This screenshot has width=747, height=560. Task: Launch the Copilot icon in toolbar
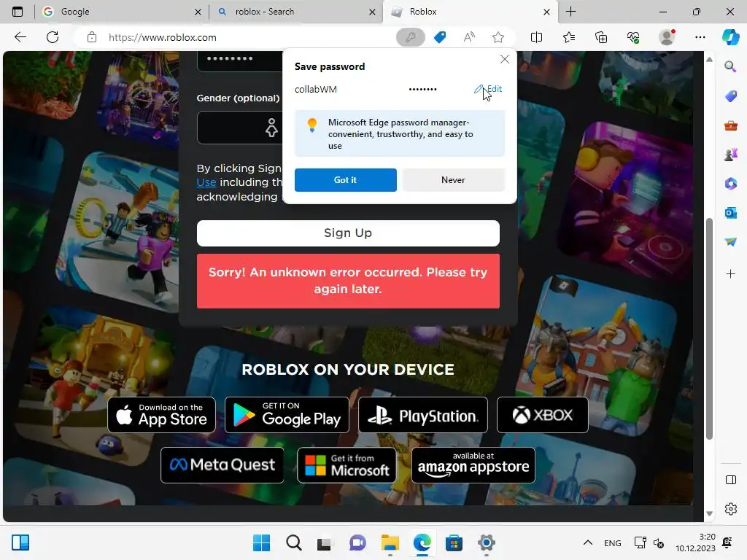point(730,37)
